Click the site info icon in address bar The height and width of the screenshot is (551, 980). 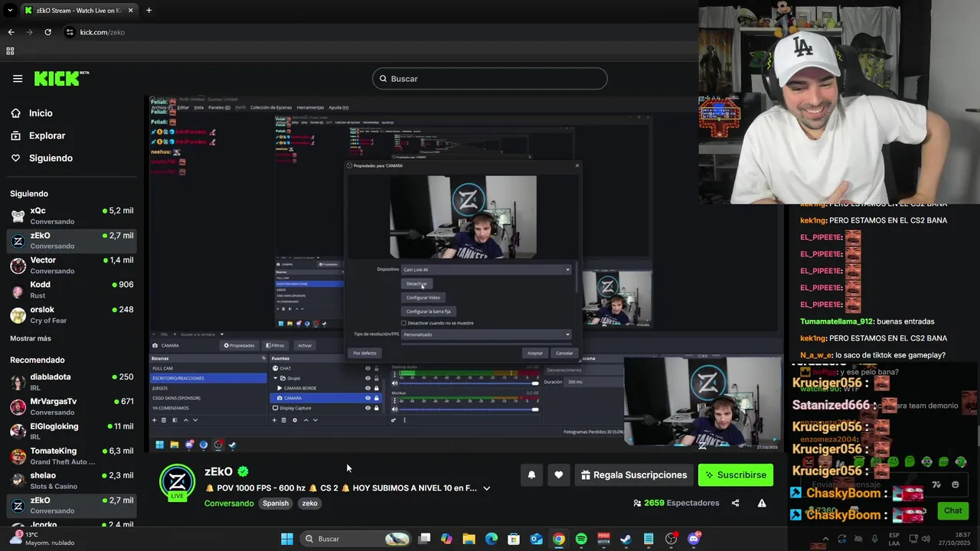point(70,32)
